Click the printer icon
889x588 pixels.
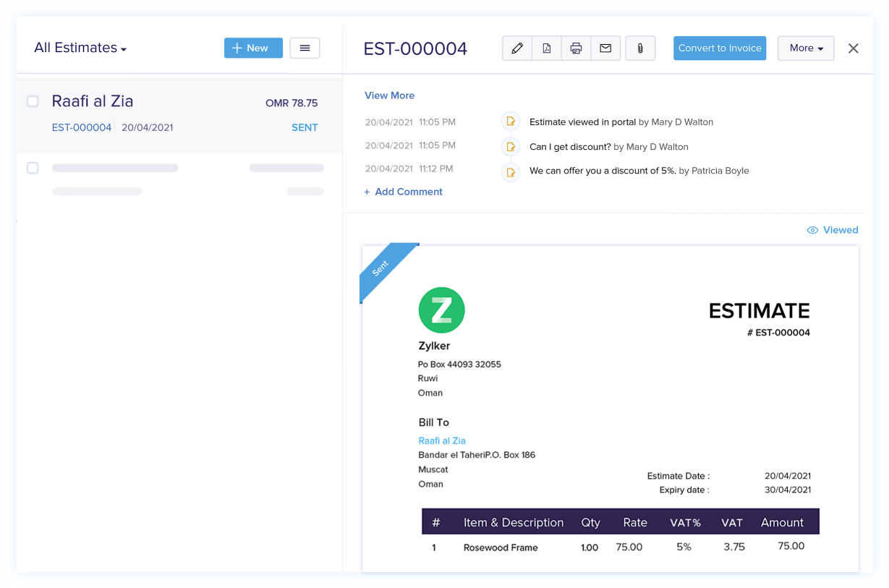(576, 48)
